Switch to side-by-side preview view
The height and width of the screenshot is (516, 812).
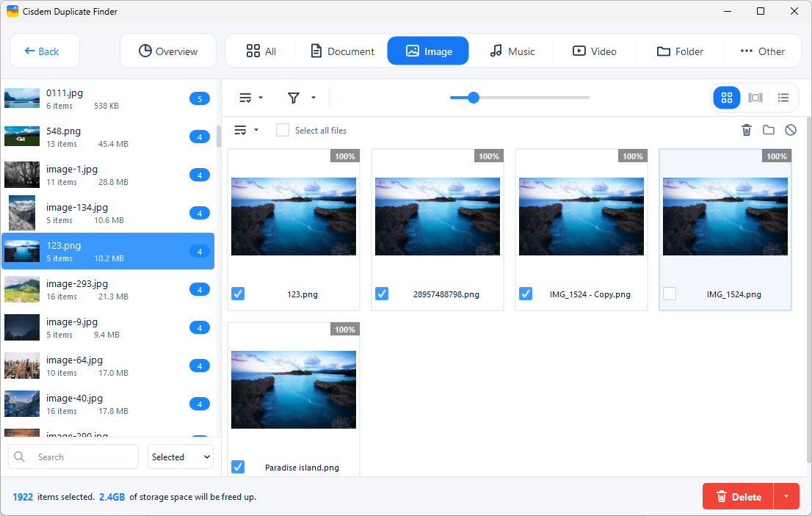tap(755, 98)
